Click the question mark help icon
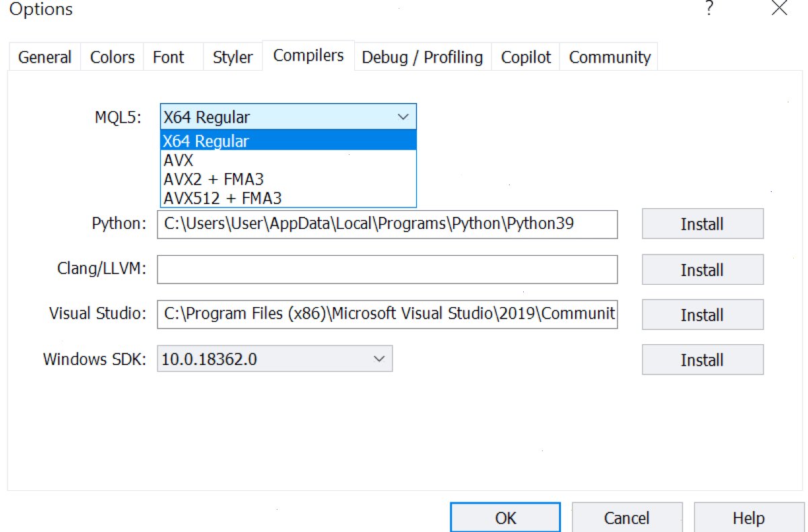Image resolution: width=808 pixels, height=532 pixels. pyautogui.click(x=708, y=9)
